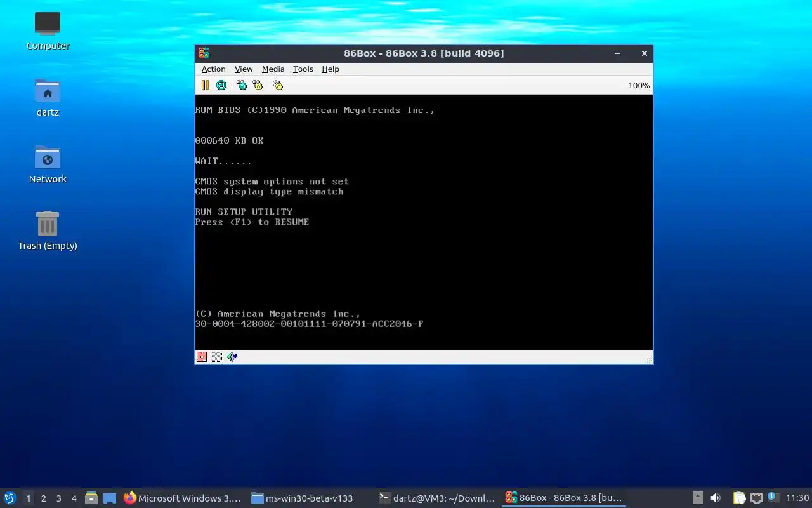Click the file manager launcher in taskbar
The width and height of the screenshot is (812, 508).
[x=91, y=498]
